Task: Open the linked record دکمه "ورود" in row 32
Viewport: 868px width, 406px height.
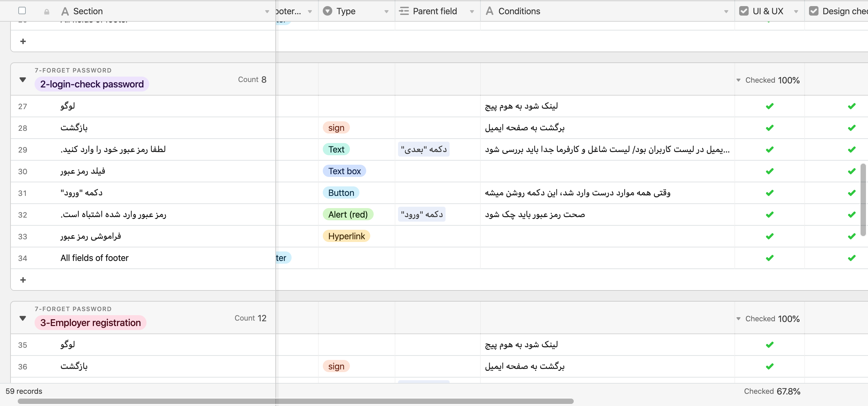Action: (x=422, y=215)
